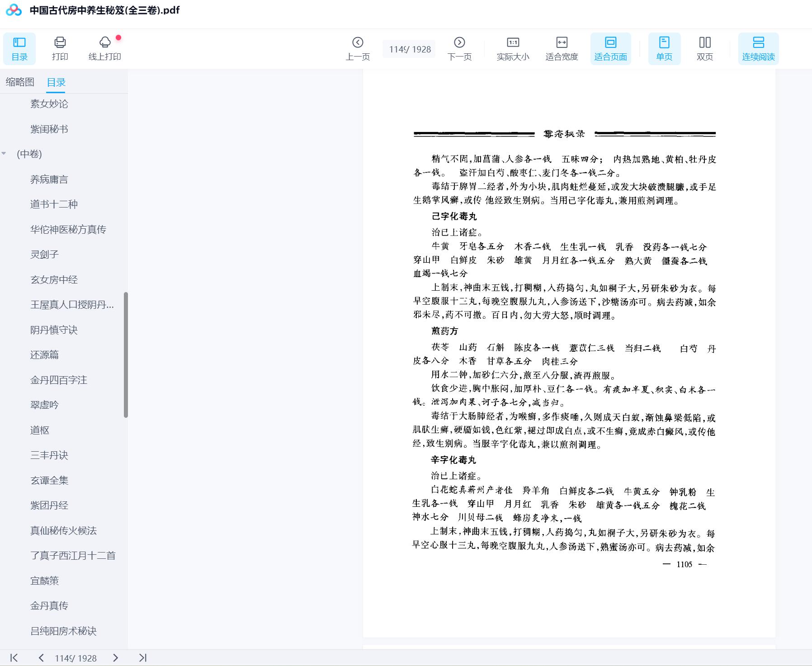The image size is (812, 666).
Task: Select the 适合页面 fit-page icon
Action: 610,48
